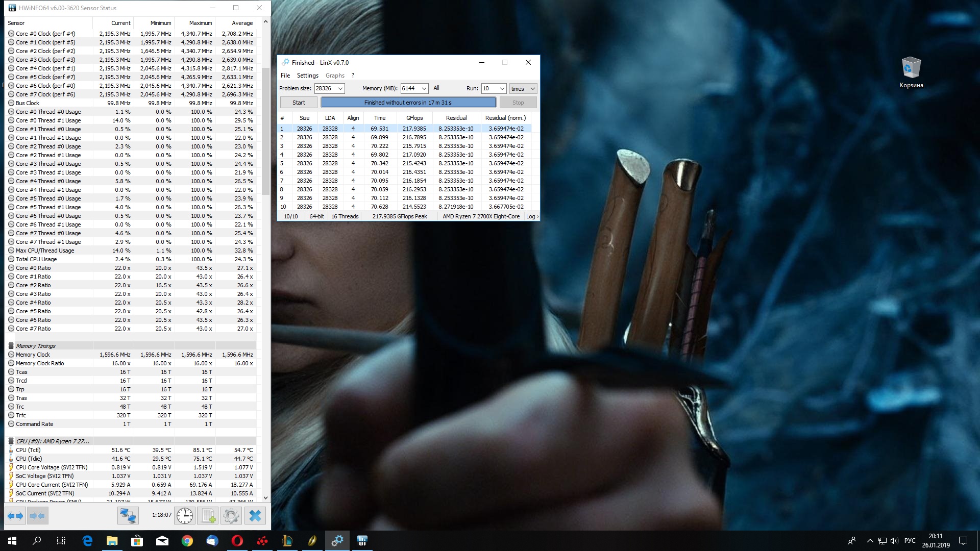Viewport: 980px width, 551px height.
Task: Click the network remote monitoring icon
Action: 128,516
